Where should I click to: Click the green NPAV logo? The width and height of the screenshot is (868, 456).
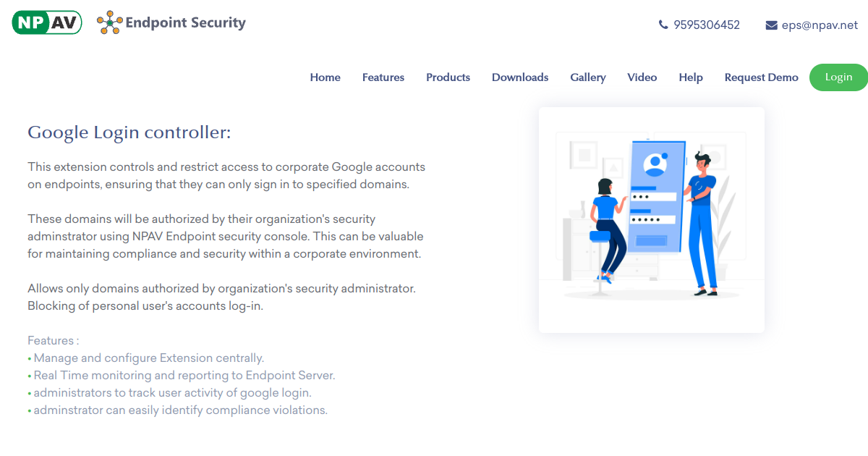tap(47, 22)
